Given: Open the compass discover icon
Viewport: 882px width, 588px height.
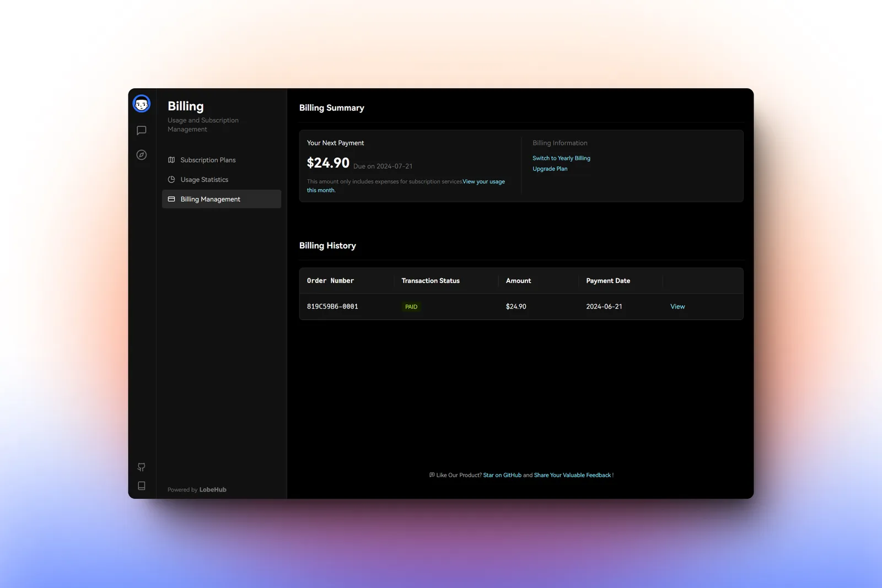Looking at the screenshot, I should pos(142,155).
